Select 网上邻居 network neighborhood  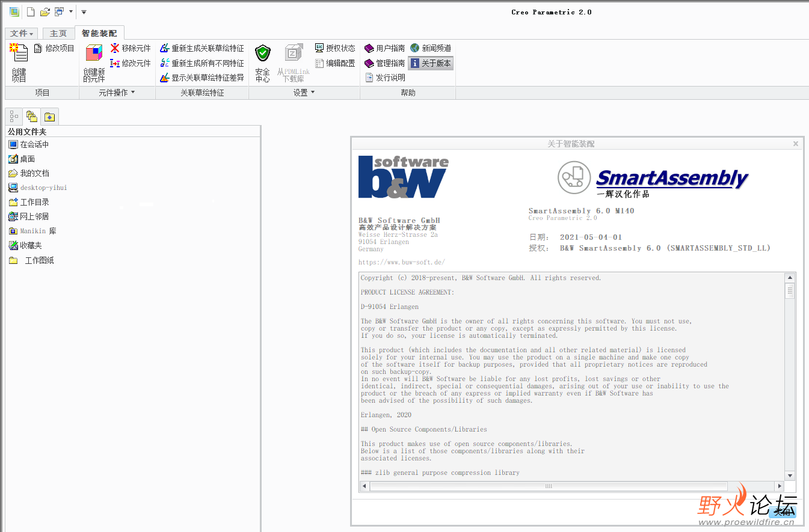coord(29,216)
